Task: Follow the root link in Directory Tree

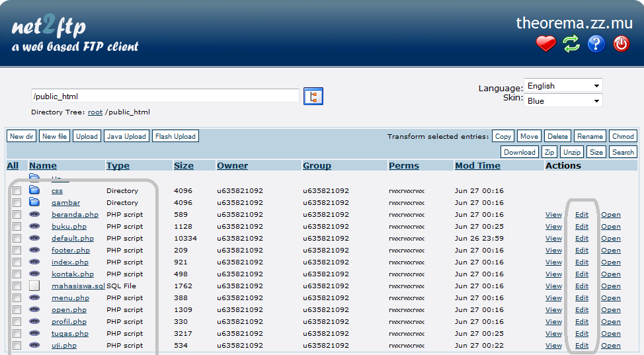Action: [x=95, y=112]
